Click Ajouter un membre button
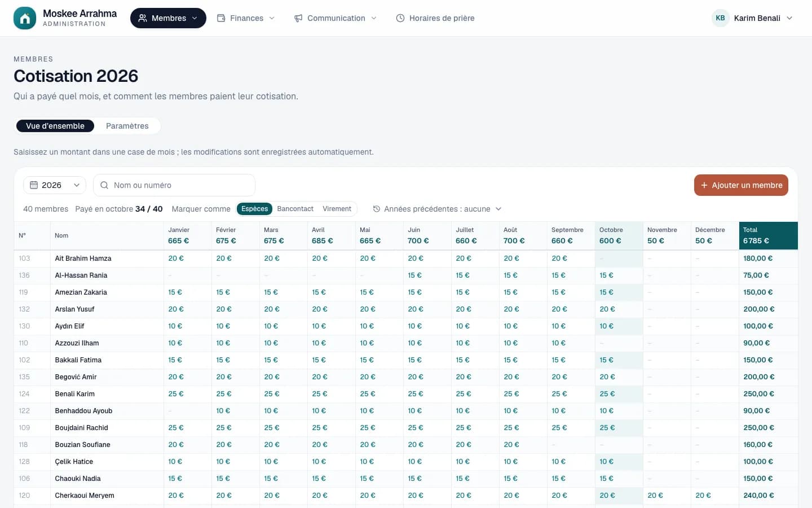 tap(741, 185)
